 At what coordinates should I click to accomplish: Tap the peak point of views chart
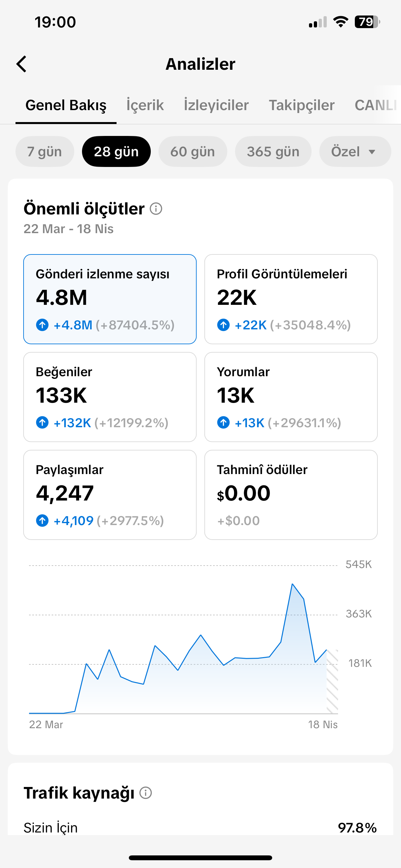[292, 584]
